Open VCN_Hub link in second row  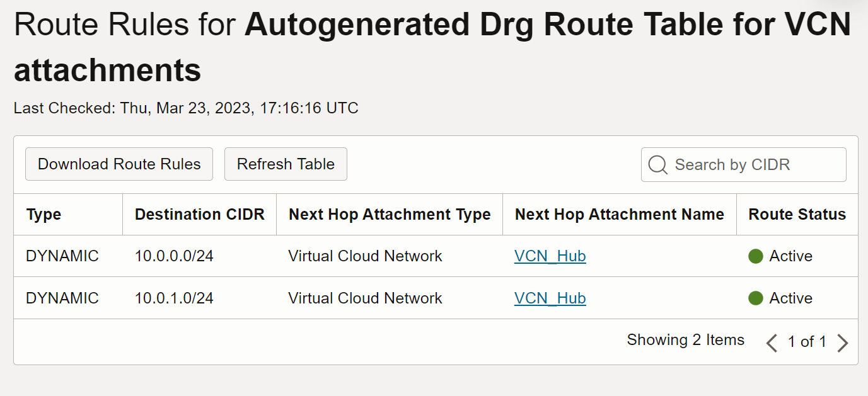point(550,298)
